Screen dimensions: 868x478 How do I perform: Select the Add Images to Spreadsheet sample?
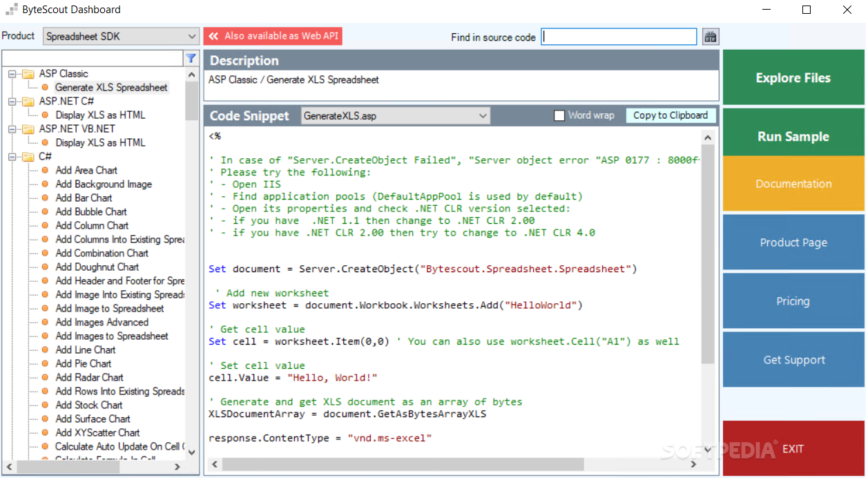pyautogui.click(x=112, y=336)
